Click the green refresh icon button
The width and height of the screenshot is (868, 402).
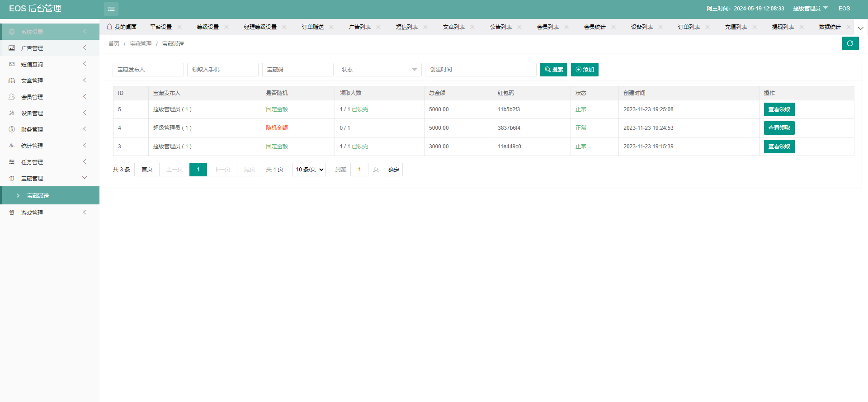click(850, 43)
